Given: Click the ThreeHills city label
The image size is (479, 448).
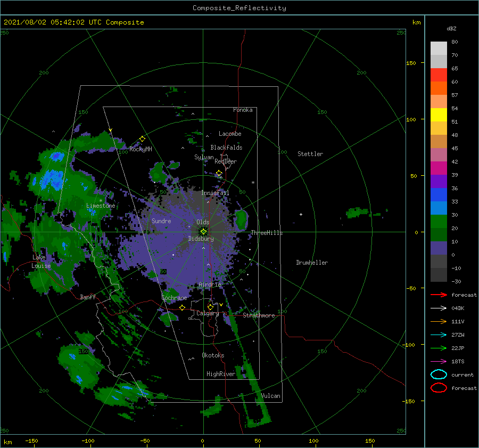Looking at the screenshot, I should coord(267,233).
